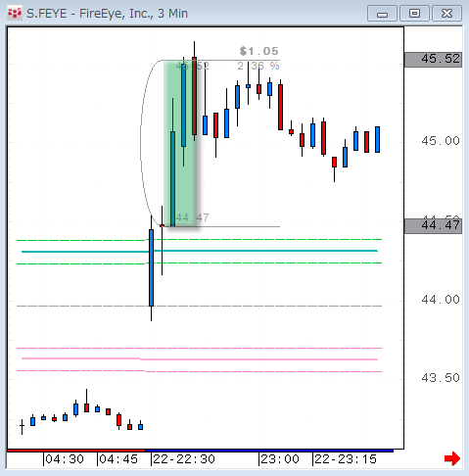The width and height of the screenshot is (469, 476).
Task: Select the 2.36 % change label
Action: click(x=258, y=67)
